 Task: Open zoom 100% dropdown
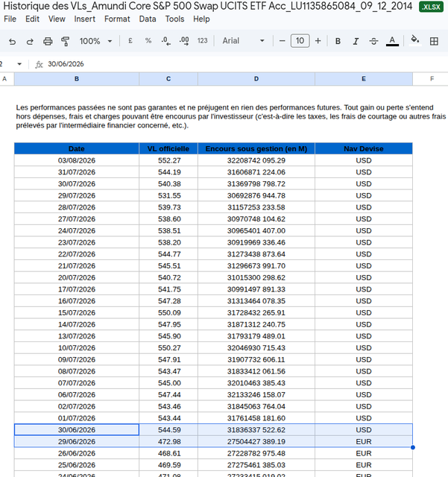(x=95, y=41)
